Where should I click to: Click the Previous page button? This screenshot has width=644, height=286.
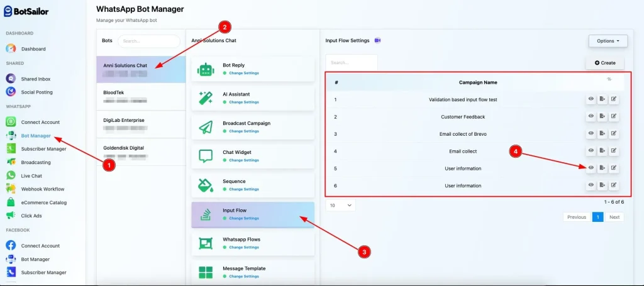tap(577, 217)
